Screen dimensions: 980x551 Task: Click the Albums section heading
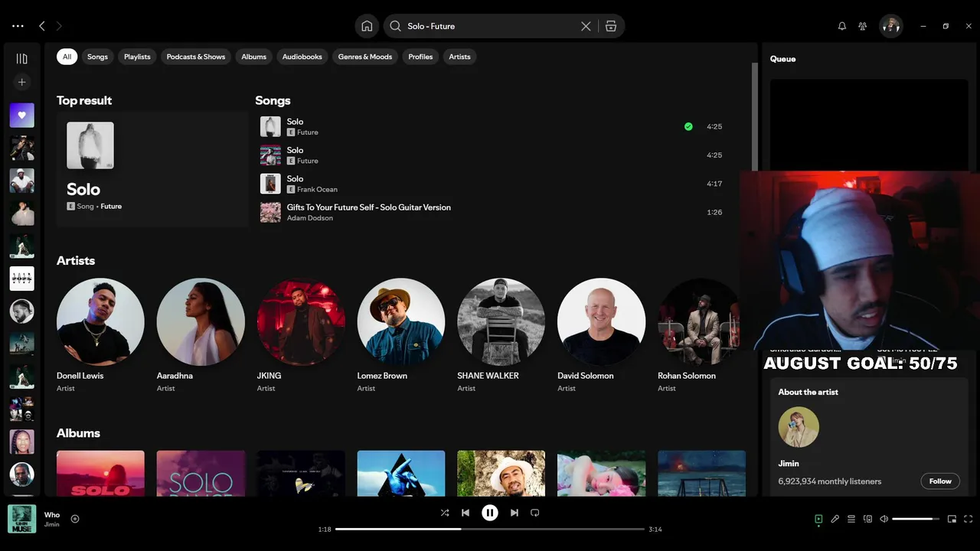pos(78,433)
